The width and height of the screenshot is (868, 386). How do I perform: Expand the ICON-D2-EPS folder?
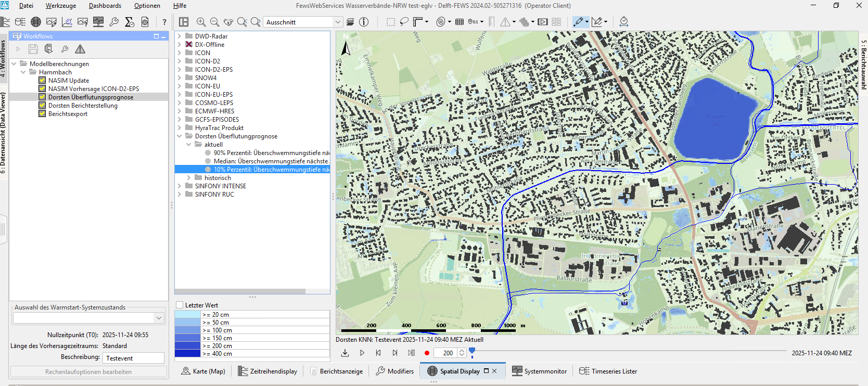coord(180,70)
